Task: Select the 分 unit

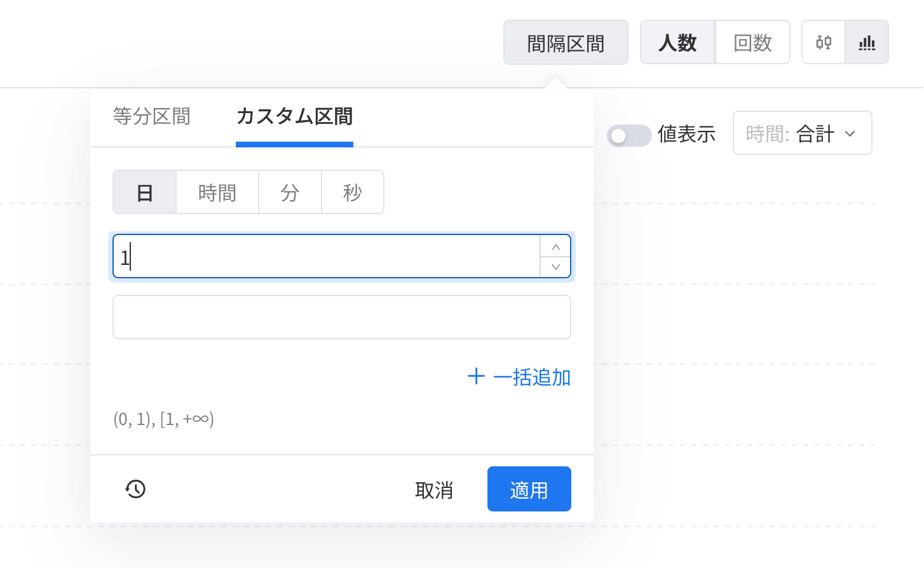Action: [x=290, y=193]
